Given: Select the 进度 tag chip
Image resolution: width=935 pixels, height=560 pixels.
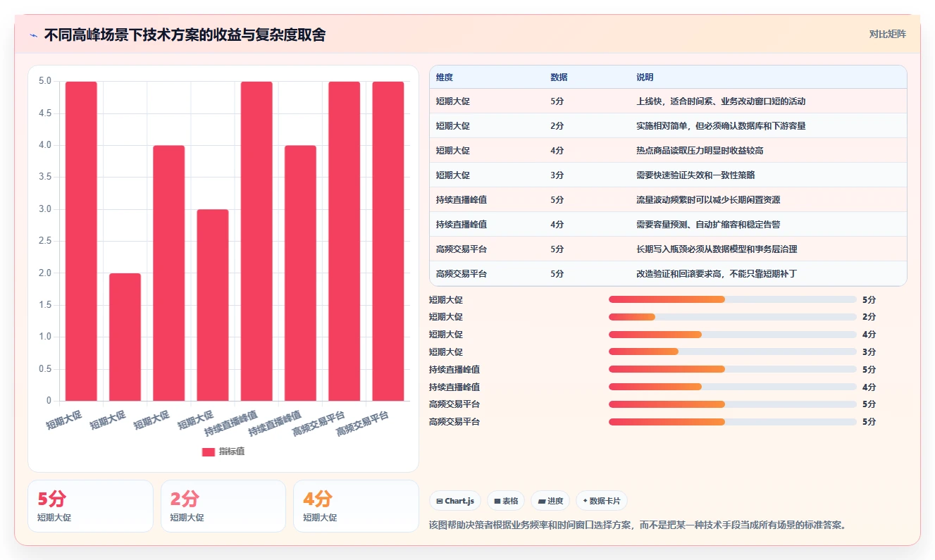Looking at the screenshot, I should pyautogui.click(x=550, y=501).
